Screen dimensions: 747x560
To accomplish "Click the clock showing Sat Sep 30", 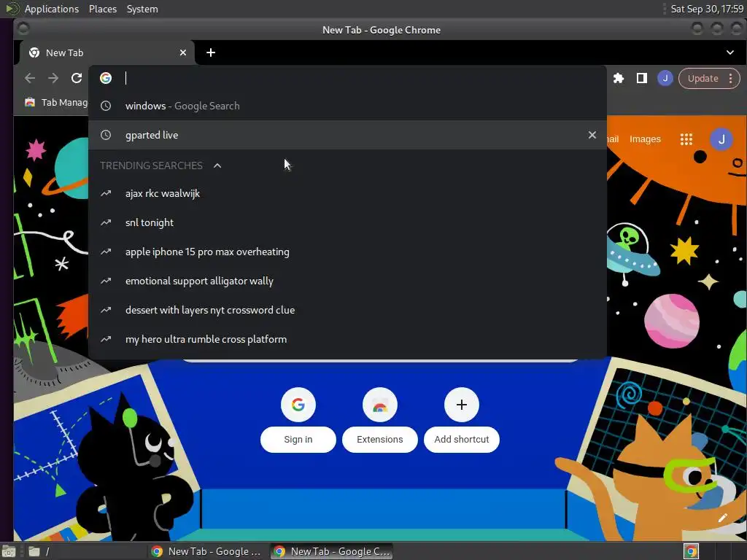I will click(x=707, y=9).
